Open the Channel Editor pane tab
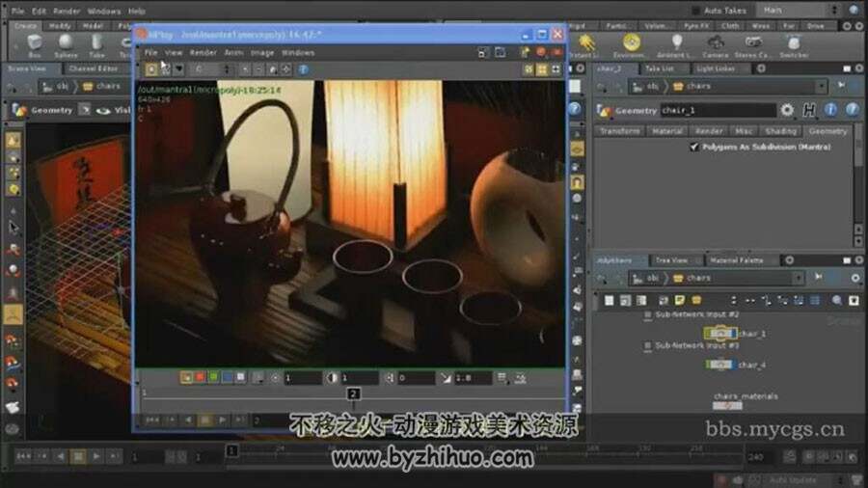The image size is (868, 488). [x=93, y=68]
